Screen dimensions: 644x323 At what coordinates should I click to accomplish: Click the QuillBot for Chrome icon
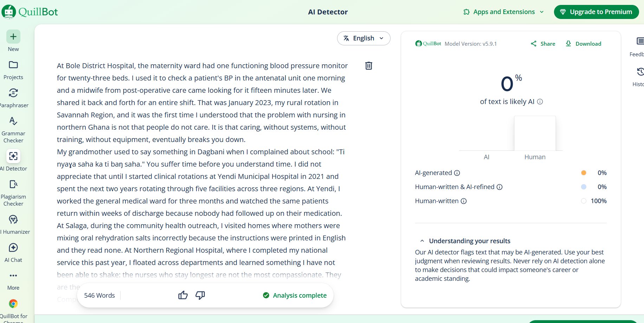(x=13, y=304)
